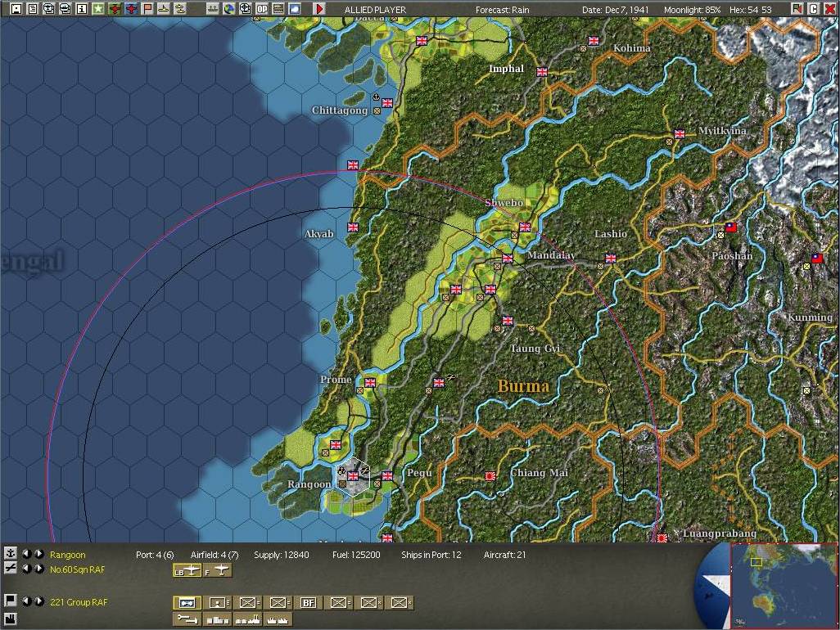The height and width of the screenshot is (630, 840).
Task: Open the No.60 Sqn RAF unit link
Action: 77,569
